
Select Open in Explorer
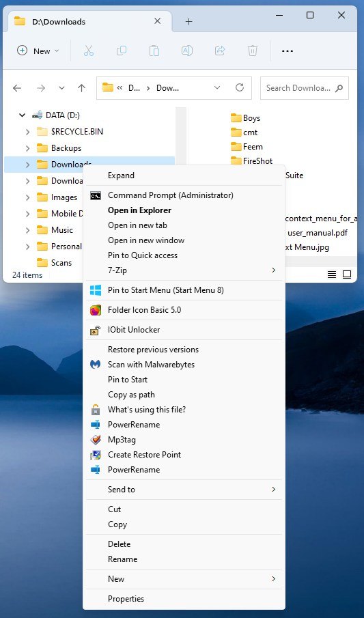[184, 210]
